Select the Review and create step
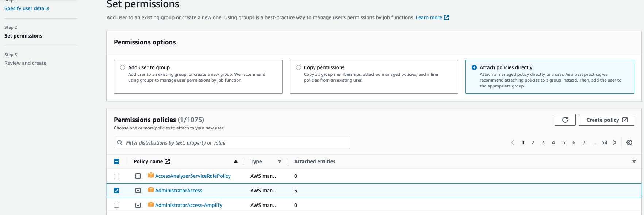 point(25,63)
